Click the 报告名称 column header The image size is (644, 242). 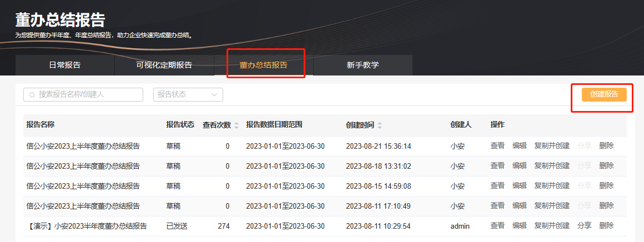(41, 125)
